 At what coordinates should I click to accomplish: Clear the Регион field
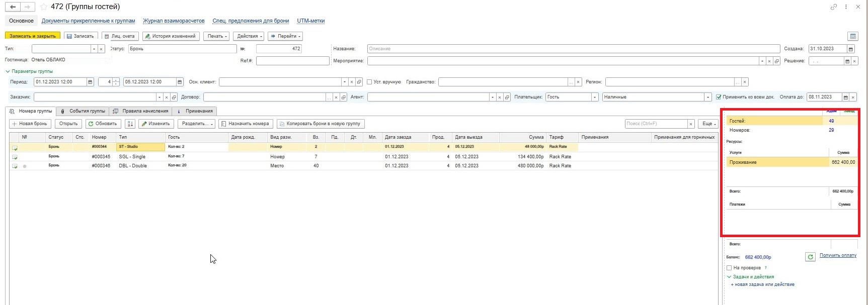tap(745, 82)
